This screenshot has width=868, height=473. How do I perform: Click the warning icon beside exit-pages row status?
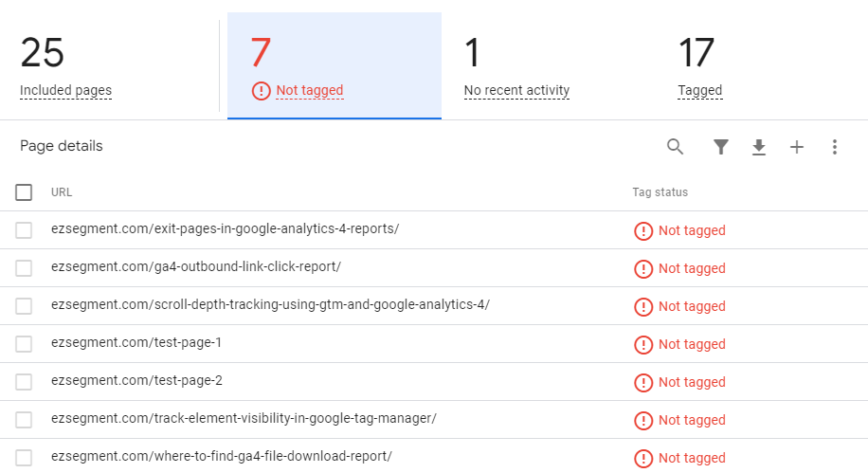click(643, 230)
